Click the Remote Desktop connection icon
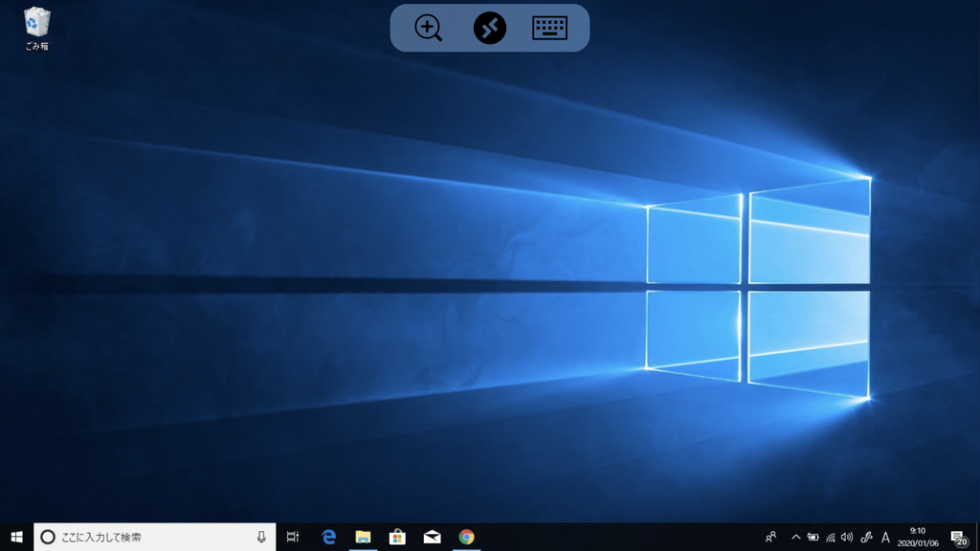Image resolution: width=980 pixels, height=551 pixels. (489, 27)
